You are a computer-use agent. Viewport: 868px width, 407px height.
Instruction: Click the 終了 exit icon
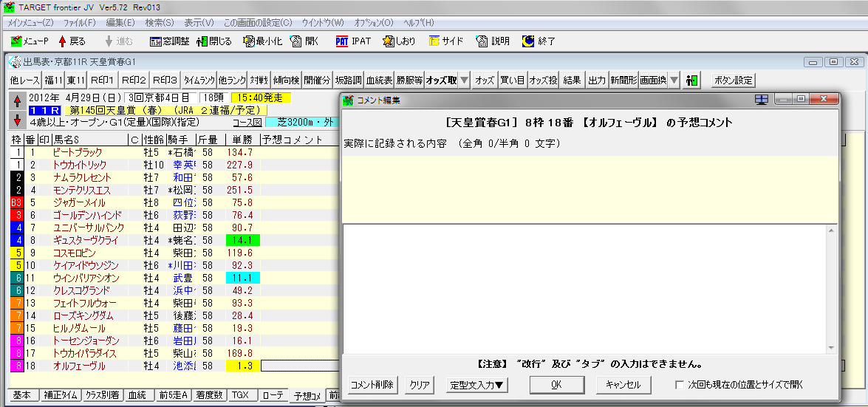[x=539, y=41]
